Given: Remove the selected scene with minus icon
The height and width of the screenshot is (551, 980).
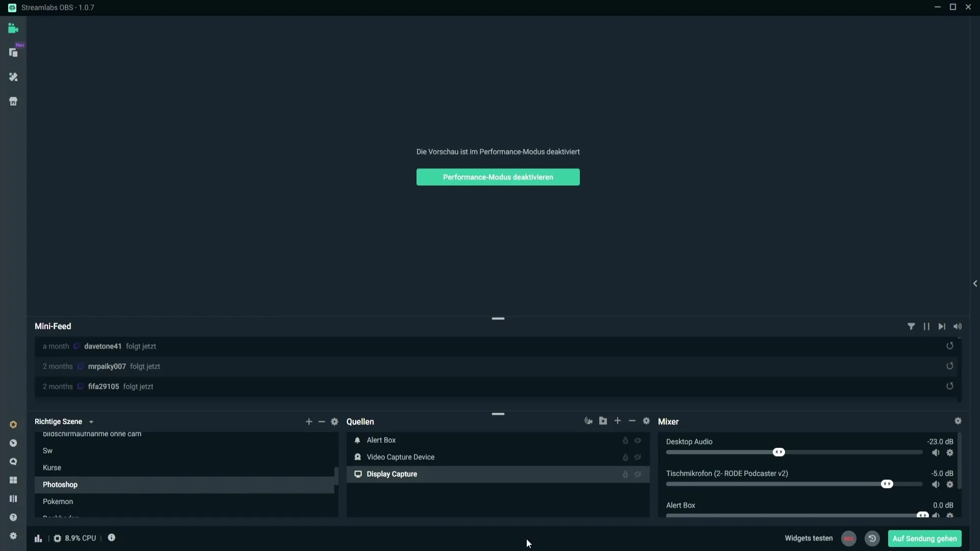Looking at the screenshot, I should [322, 421].
